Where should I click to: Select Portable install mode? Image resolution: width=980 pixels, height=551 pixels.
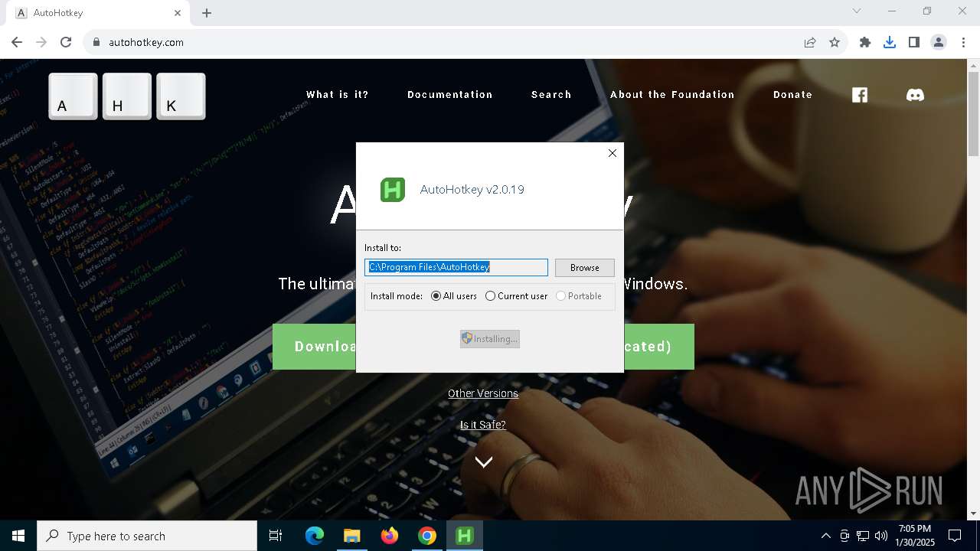(579, 296)
